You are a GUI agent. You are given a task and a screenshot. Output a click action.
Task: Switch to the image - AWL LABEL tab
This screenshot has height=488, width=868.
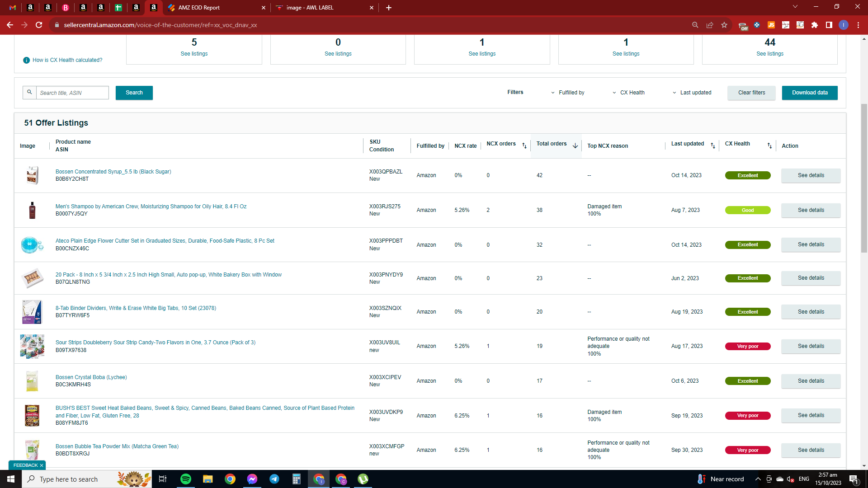tap(323, 8)
